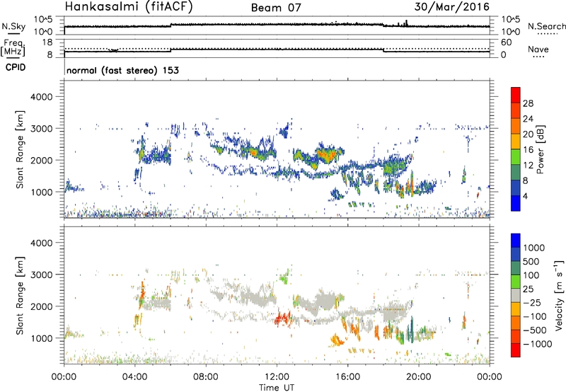Image resolution: width=566 pixels, height=392 pixels.
Task: Click the 'Time UT' axis title
Action: tap(277, 388)
